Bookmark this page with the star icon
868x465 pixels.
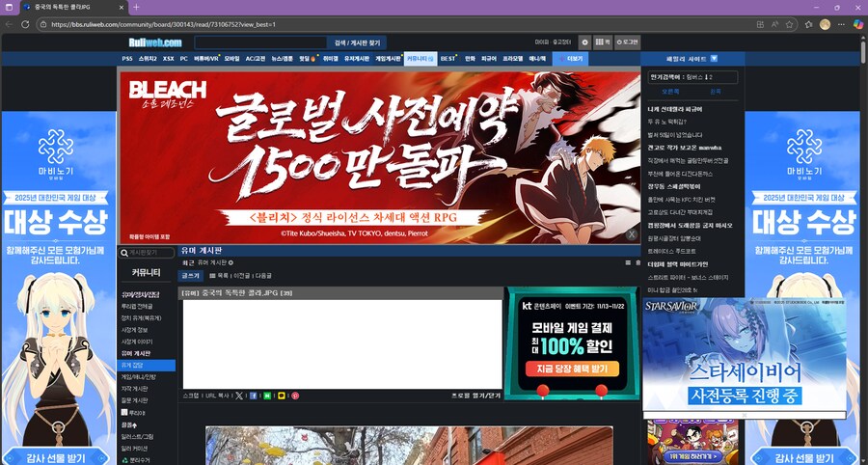click(x=789, y=24)
